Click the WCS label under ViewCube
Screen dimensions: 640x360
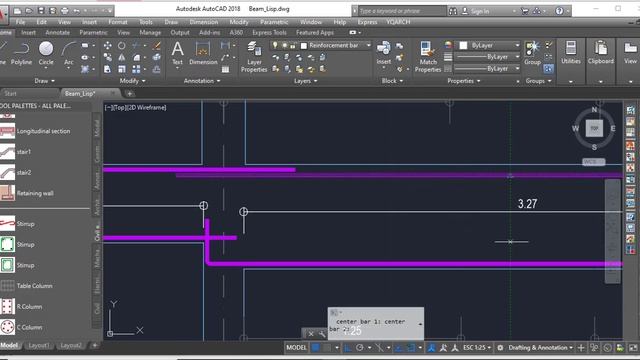coord(593,162)
